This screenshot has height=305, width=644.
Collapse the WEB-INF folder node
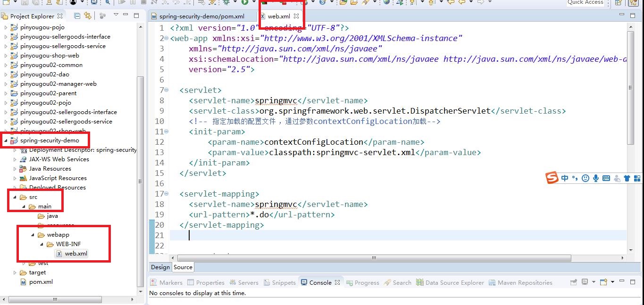(x=42, y=244)
